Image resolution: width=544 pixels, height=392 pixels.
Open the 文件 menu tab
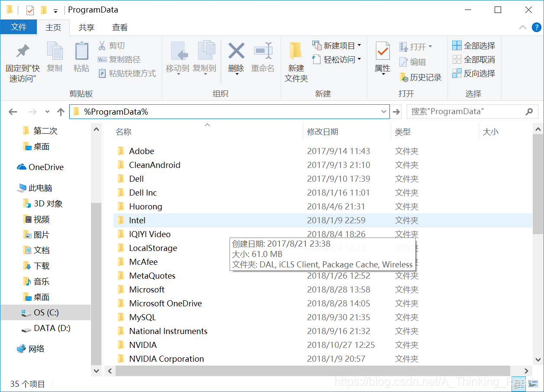click(19, 27)
